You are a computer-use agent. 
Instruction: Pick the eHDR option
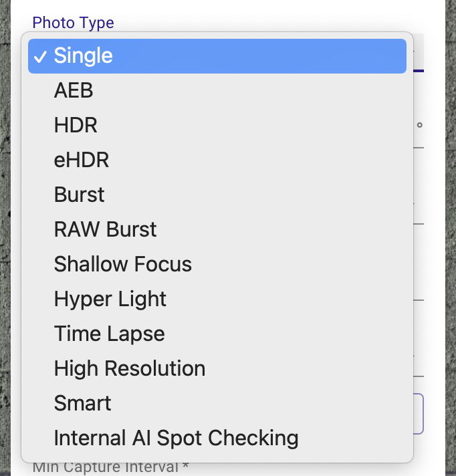click(x=217, y=160)
